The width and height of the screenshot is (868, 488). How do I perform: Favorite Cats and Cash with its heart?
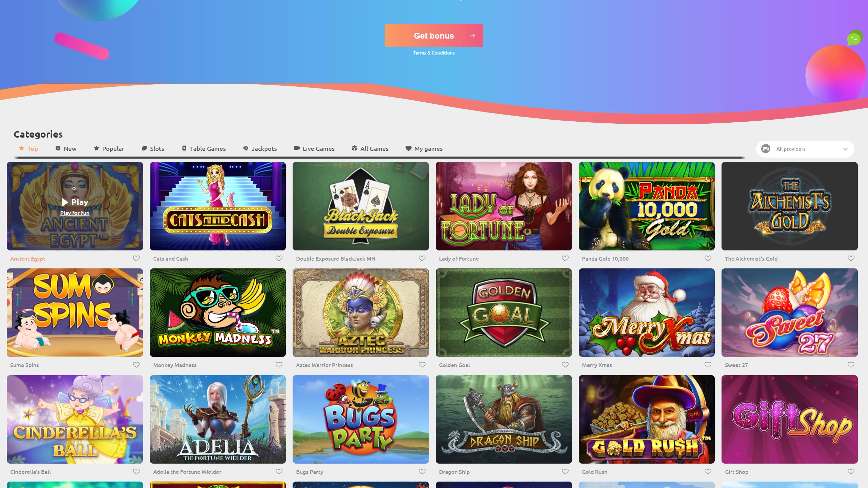[x=279, y=258]
